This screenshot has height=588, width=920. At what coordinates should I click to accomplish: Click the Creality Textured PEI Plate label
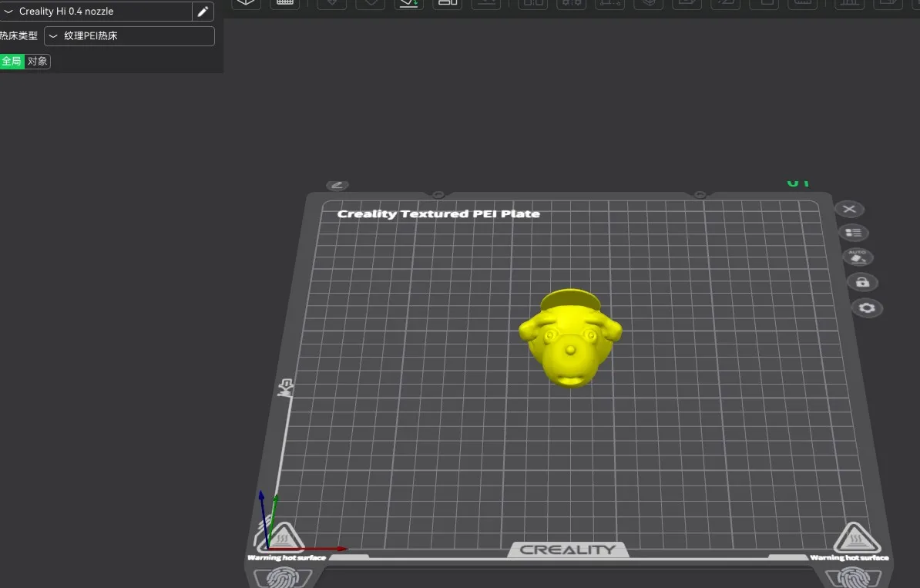[x=438, y=213]
